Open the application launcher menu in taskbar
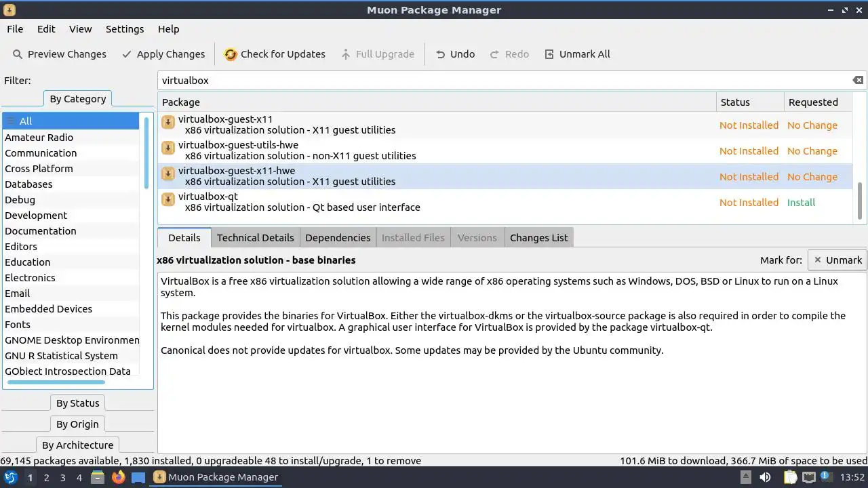Viewport: 868px width, 488px height. pyautogui.click(x=10, y=477)
